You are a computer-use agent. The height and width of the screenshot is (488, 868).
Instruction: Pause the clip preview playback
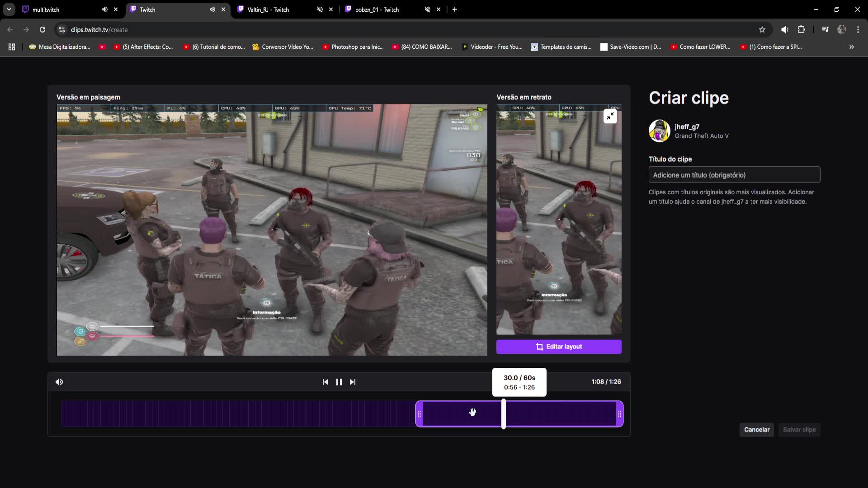click(339, 382)
